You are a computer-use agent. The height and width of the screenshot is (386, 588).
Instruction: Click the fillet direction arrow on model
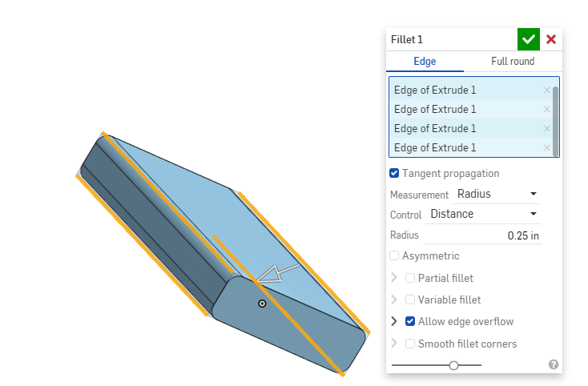coord(278,272)
